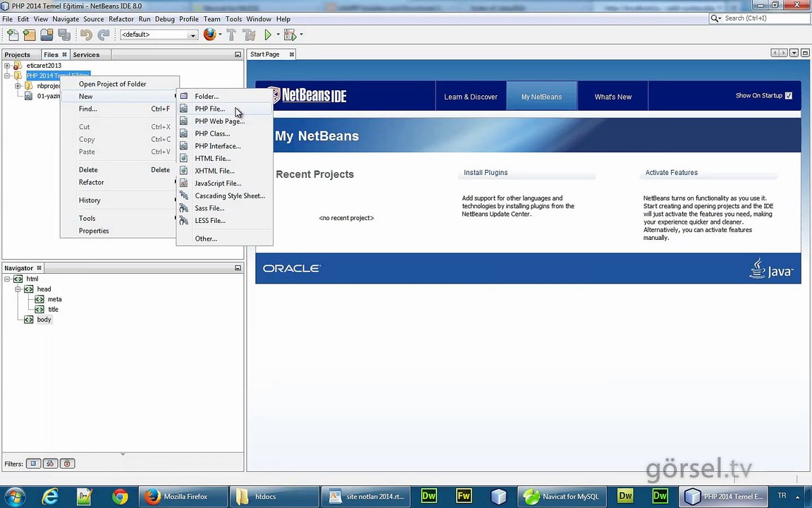Select Other... in the New submenu
The height and width of the screenshot is (508, 812).
[x=224, y=238]
